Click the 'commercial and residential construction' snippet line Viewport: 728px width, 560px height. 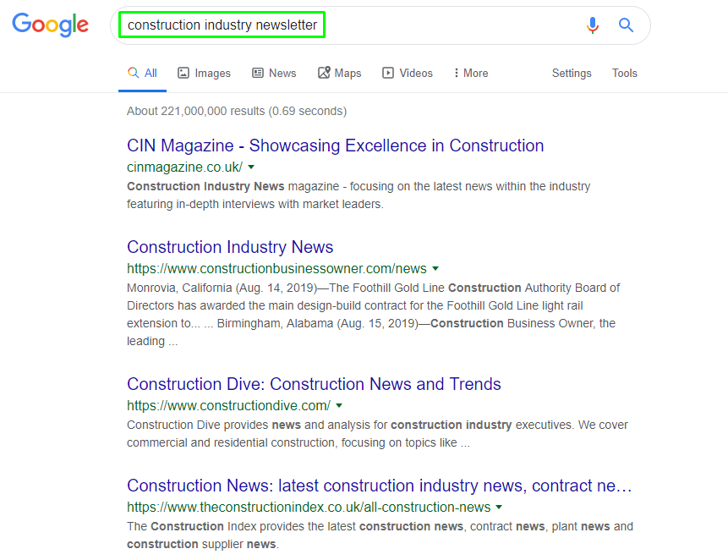pos(298,443)
